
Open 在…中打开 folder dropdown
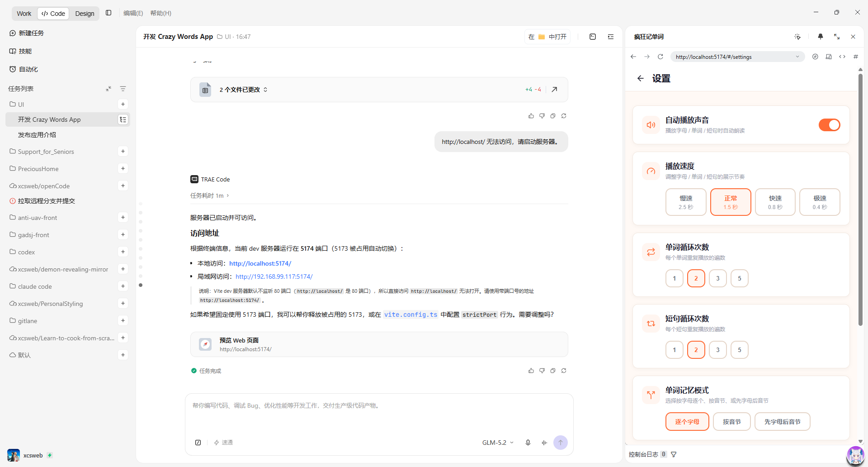547,37
